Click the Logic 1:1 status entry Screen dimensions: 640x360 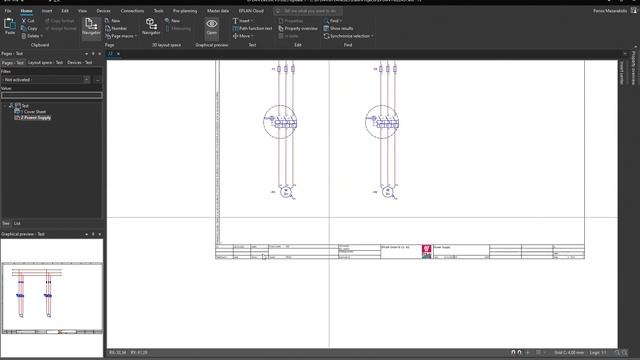[x=598, y=352]
